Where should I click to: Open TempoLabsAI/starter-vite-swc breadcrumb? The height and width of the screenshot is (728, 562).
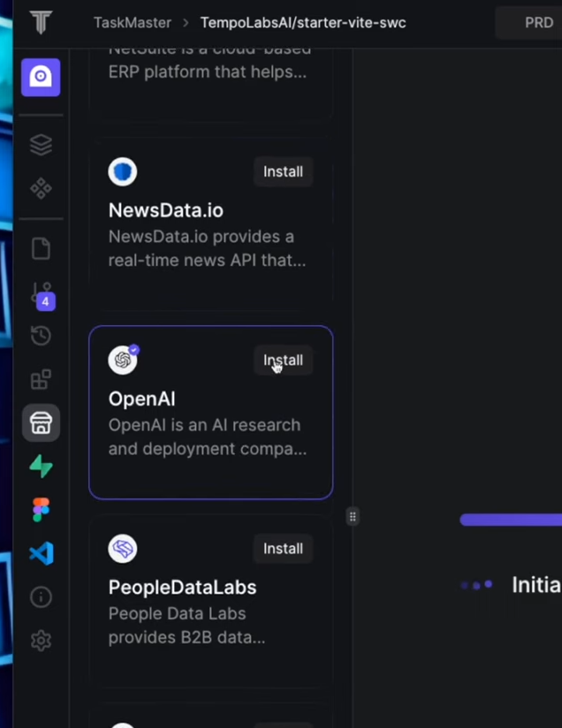[303, 22]
